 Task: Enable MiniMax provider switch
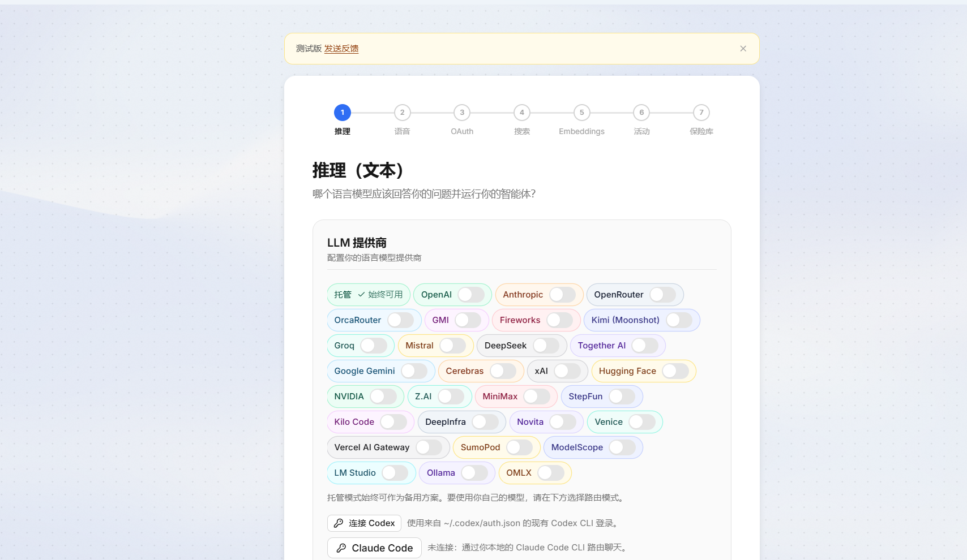(x=537, y=397)
